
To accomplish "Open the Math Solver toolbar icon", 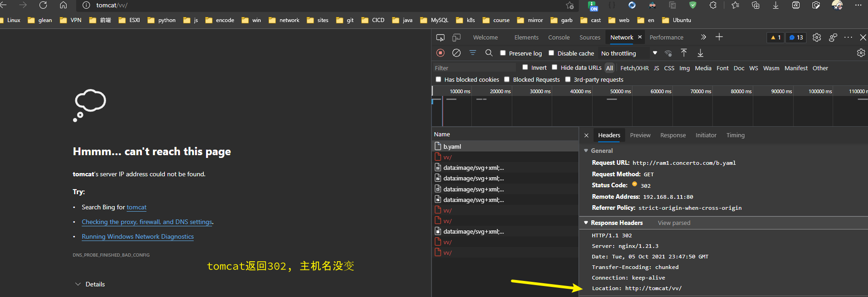I will tap(796, 5).
